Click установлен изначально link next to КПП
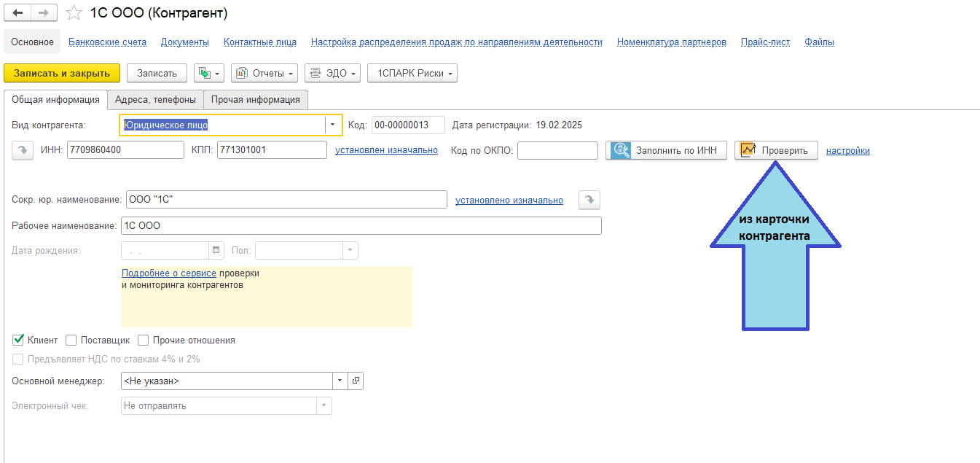Viewport: 980px width, 463px height. pyautogui.click(x=386, y=150)
